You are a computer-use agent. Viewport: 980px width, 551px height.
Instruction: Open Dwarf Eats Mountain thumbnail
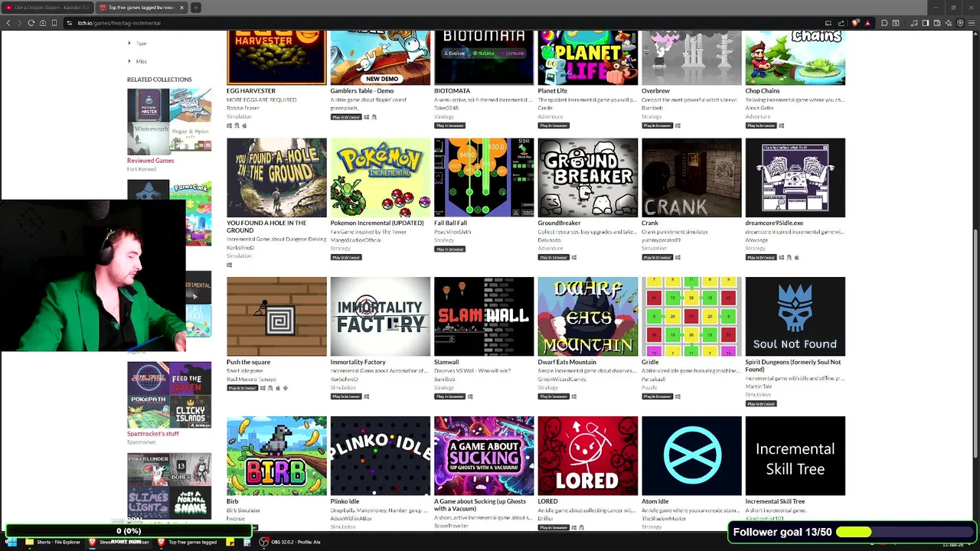tap(588, 317)
